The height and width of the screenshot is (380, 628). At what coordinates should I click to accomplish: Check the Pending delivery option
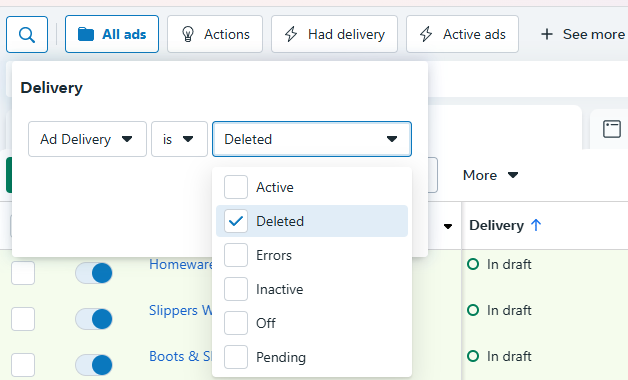(x=236, y=357)
